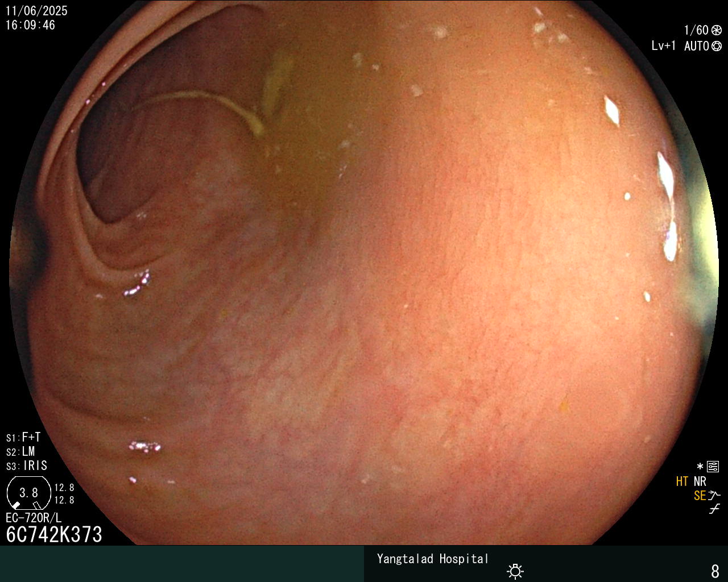728x582 pixels.
Task: Click the lower 12.8 diameter value
Action: 64,500
